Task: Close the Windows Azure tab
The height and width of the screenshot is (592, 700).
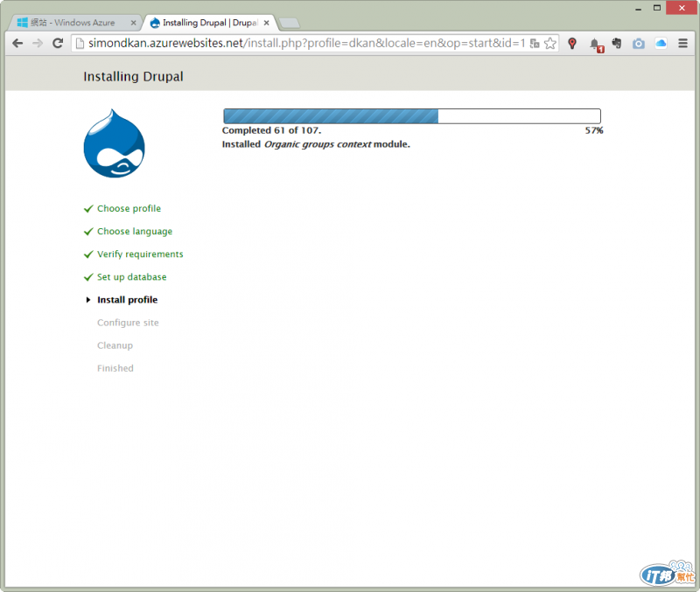Action: [x=133, y=23]
